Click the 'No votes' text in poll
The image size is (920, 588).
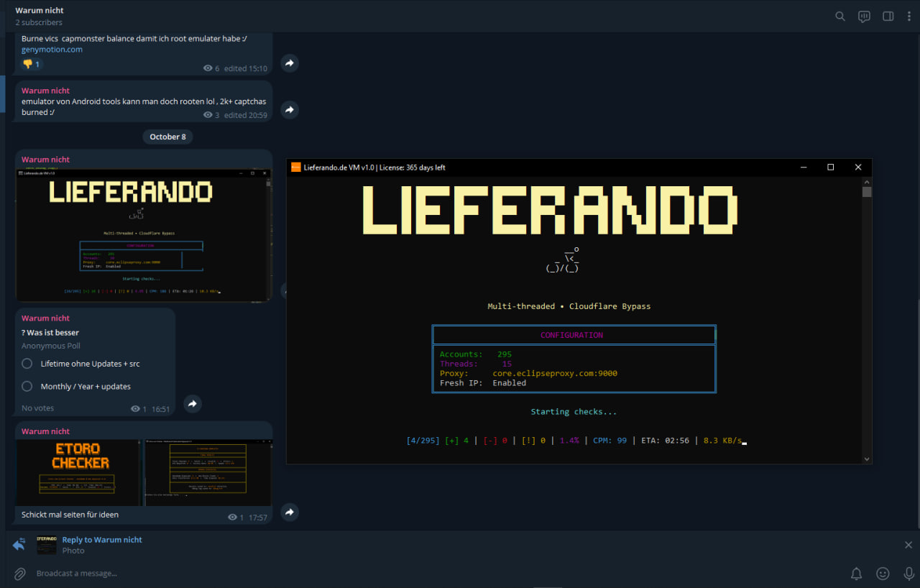(x=37, y=408)
